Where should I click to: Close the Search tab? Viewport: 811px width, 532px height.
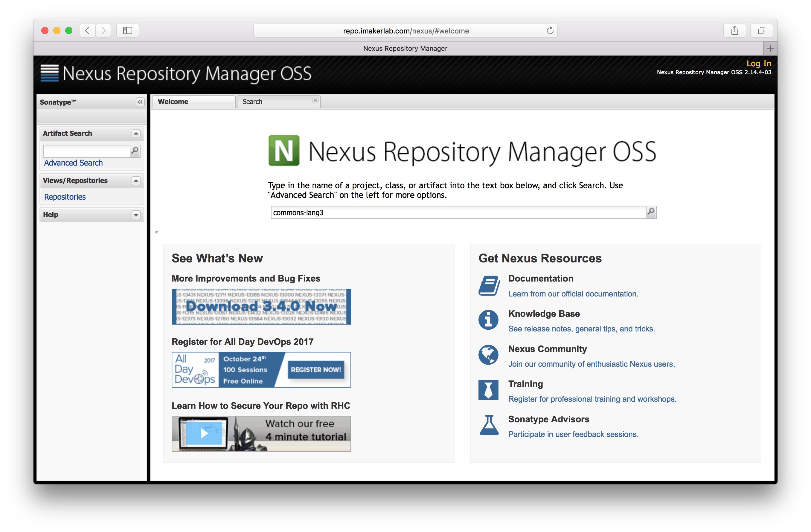click(315, 100)
